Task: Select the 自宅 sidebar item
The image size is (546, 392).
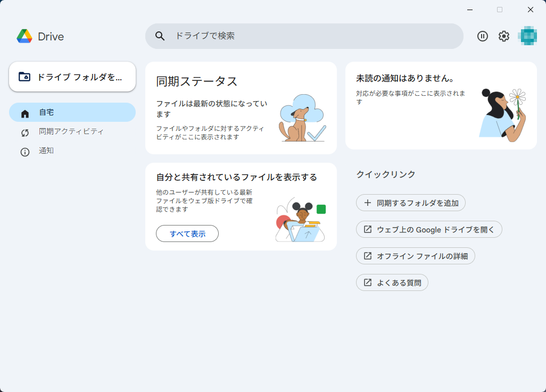Action: [x=72, y=113]
